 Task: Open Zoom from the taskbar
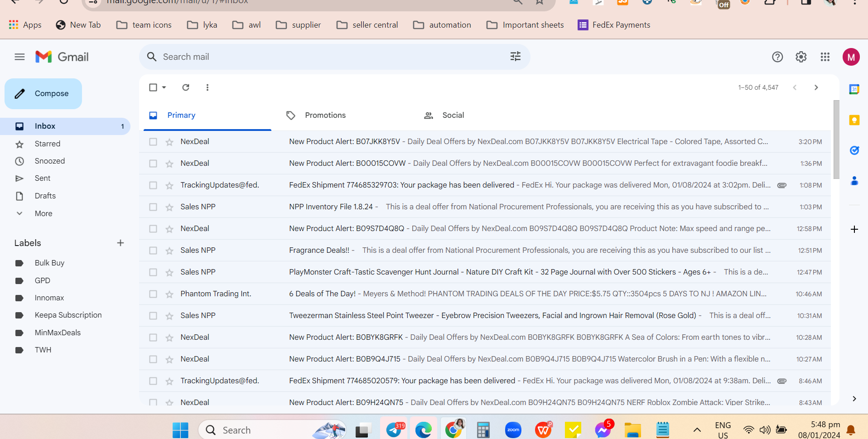click(x=513, y=429)
